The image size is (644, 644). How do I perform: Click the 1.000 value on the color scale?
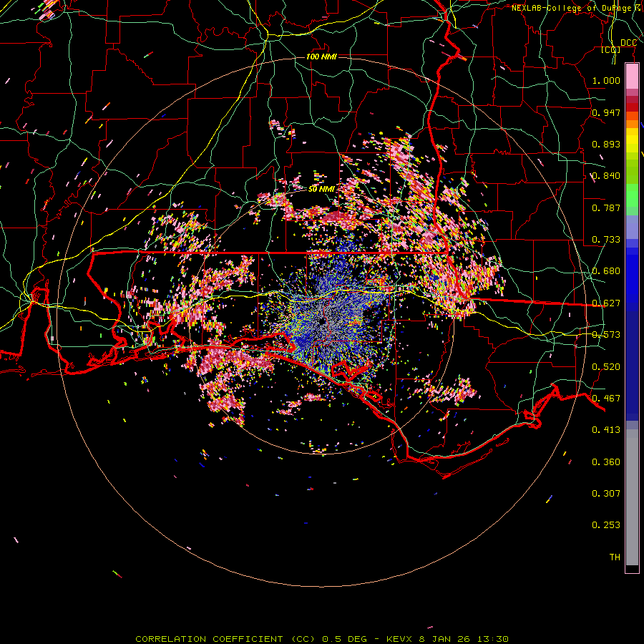606,80
